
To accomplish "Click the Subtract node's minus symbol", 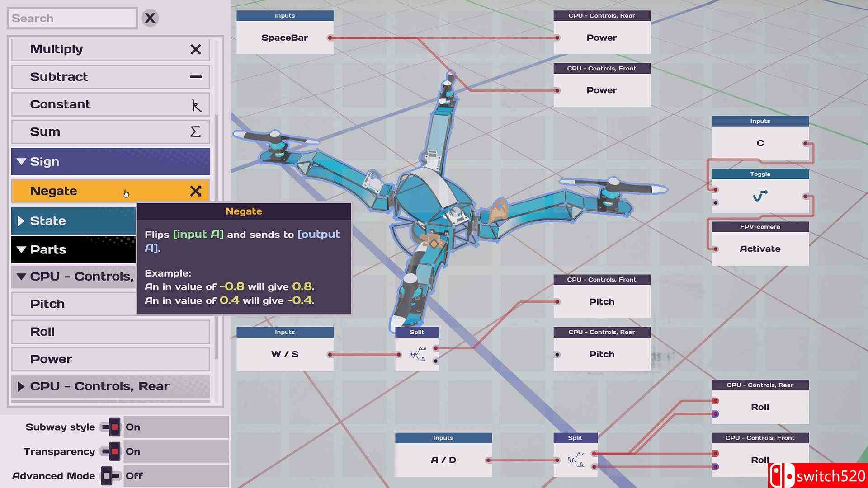I will point(195,77).
